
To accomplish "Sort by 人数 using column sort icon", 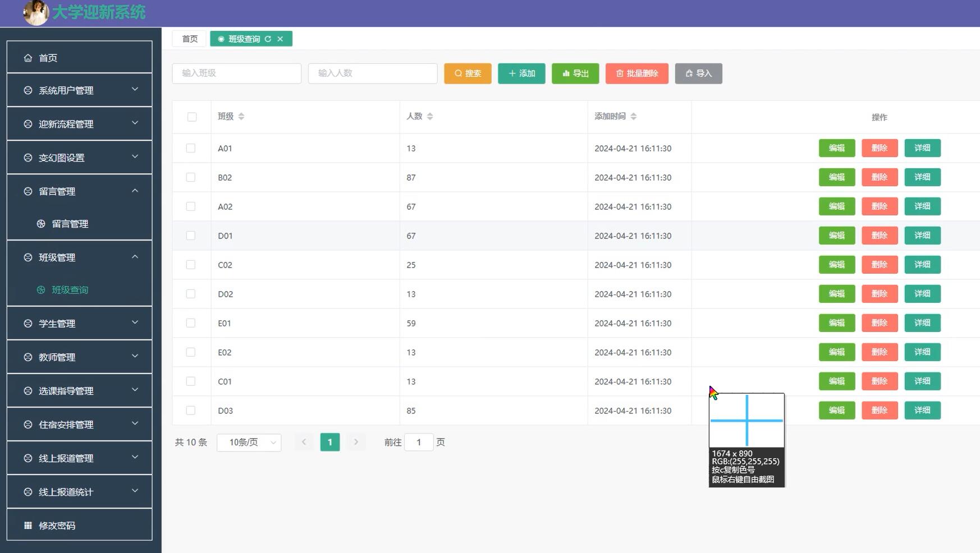I will point(430,116).
